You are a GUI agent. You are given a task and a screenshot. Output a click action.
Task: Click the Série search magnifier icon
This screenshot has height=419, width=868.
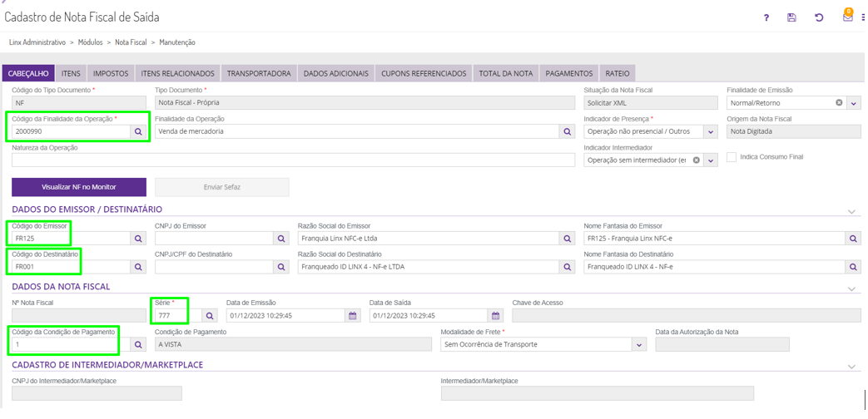[210, 316]
